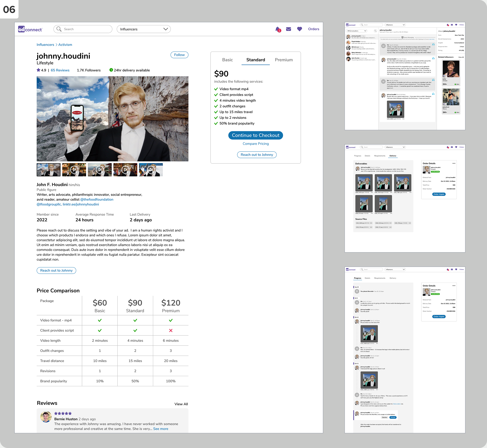Open Order Details three-dot menu on Progress screen

(x=454, y=286)
